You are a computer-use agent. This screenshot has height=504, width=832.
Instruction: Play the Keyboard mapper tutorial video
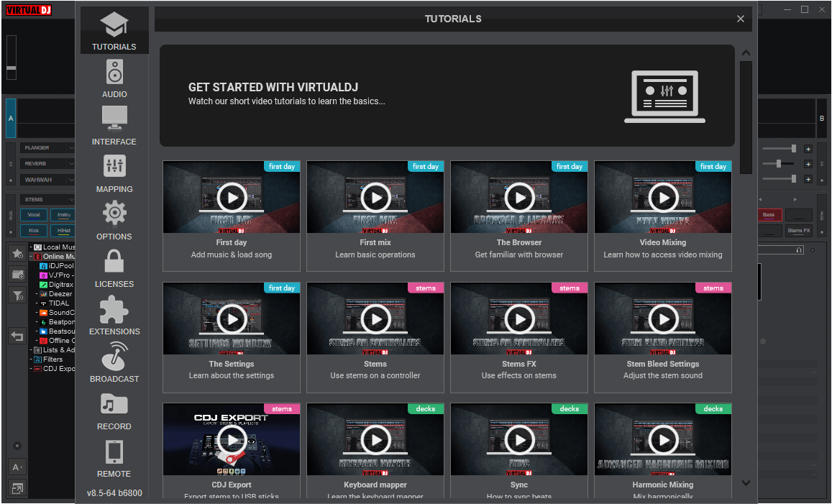(x=375, y=440)
